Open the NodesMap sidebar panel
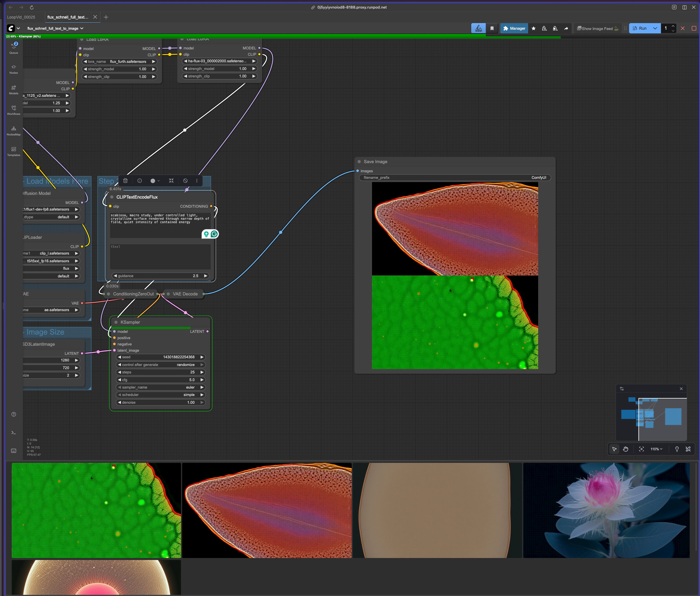 [14, 131]
